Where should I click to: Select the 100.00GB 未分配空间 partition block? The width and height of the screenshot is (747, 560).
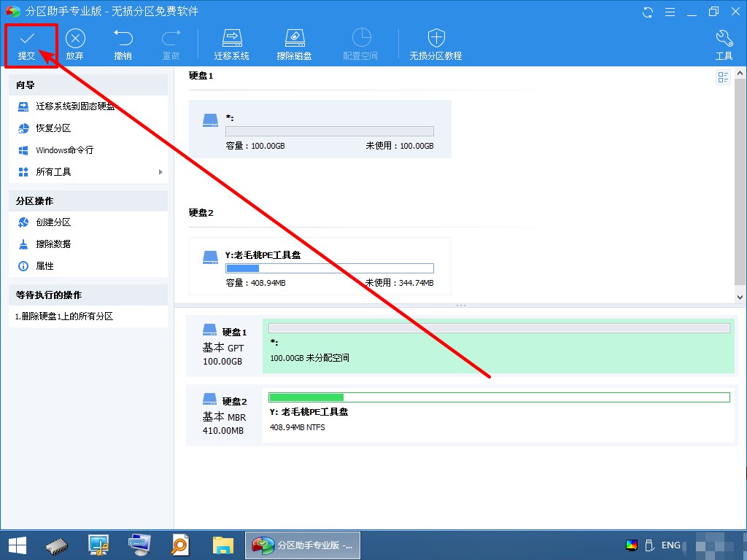(498, 346)
